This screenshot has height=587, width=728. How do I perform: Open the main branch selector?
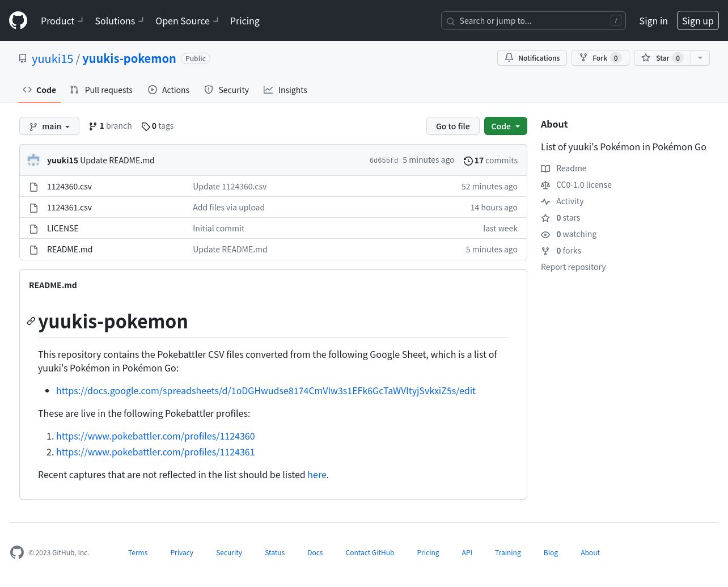49,126
